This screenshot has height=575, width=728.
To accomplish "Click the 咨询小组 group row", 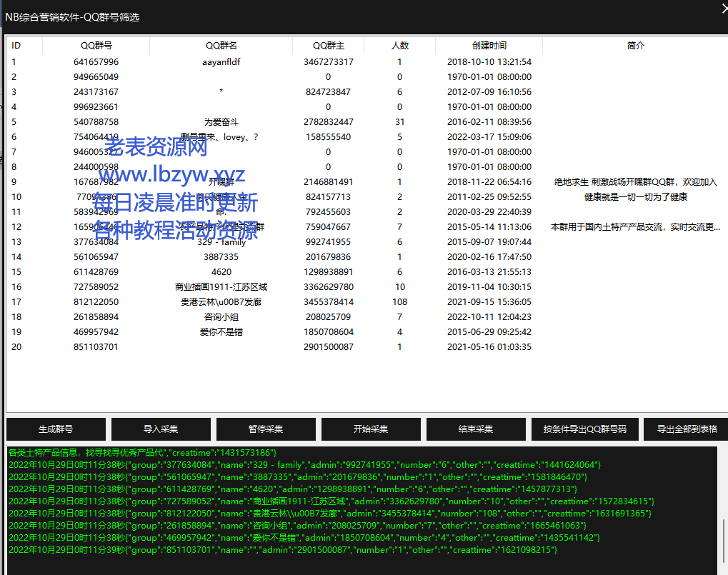I will pos(221,317).
